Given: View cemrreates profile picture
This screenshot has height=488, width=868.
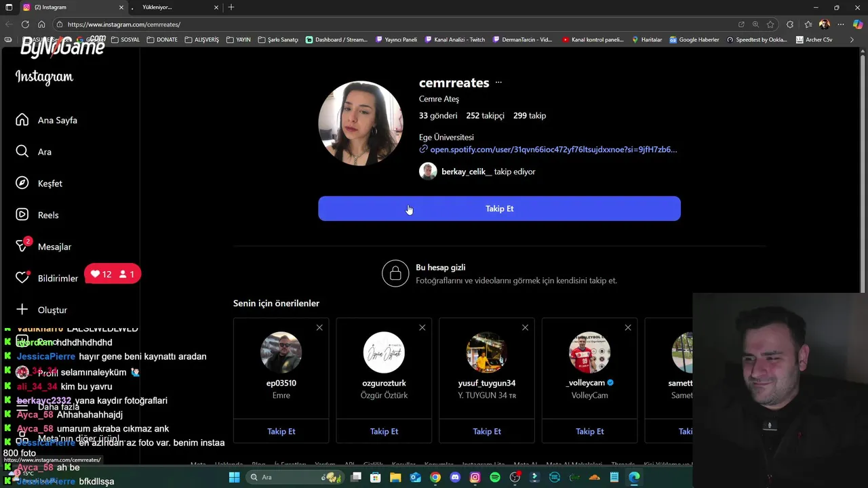Looking at the screenshot, I should click(361, 123).
